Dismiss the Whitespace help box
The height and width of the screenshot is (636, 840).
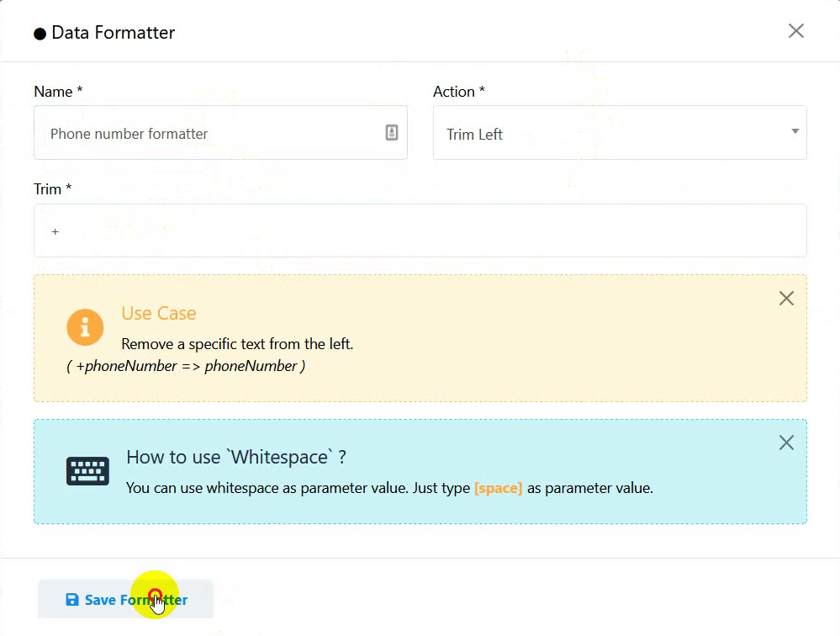point(786,443)
